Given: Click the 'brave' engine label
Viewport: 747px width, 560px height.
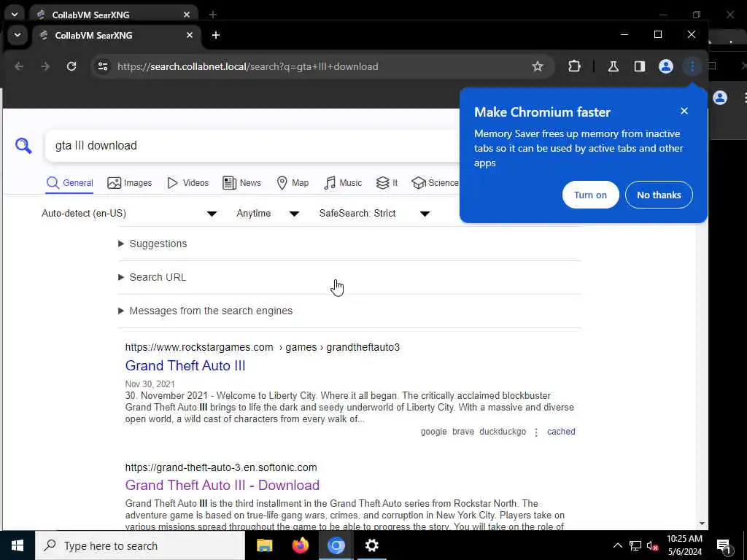Looking at the screenshot, I should [463, 432].
